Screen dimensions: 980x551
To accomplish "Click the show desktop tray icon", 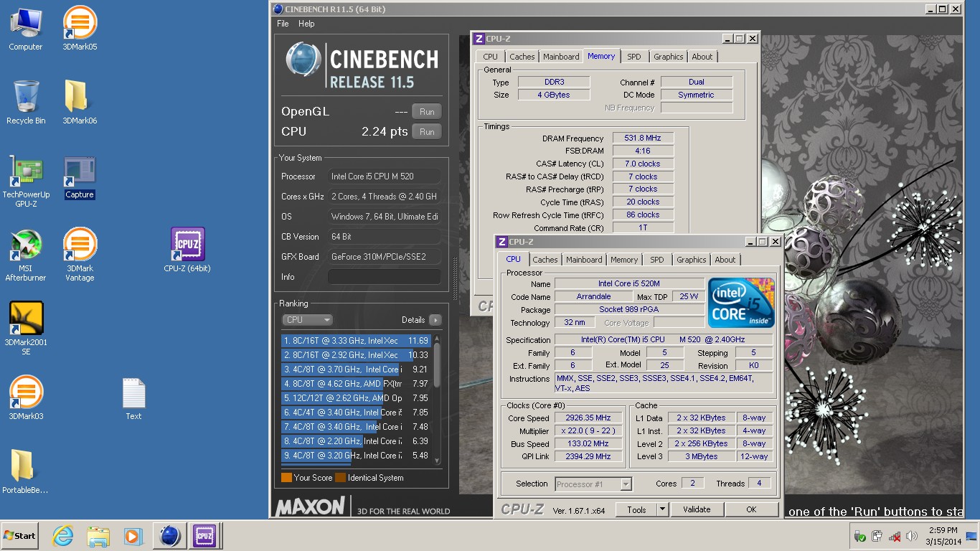I will tap(972, 536).
